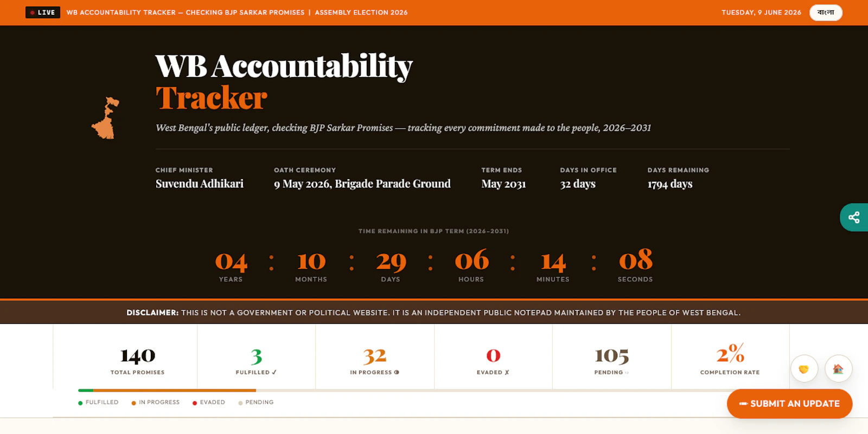Select the 105 Pending stat card
868x434 pixels.
(612, 357)
